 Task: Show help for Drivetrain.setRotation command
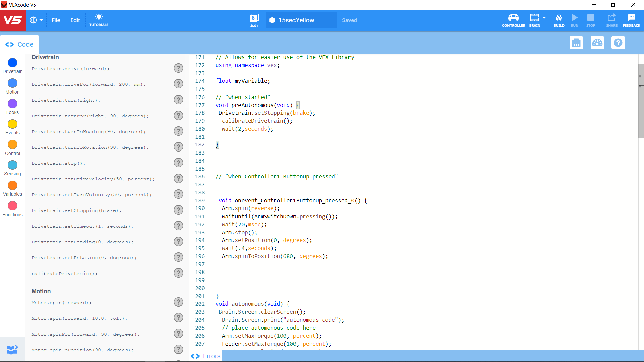click(x=178, y=257)
